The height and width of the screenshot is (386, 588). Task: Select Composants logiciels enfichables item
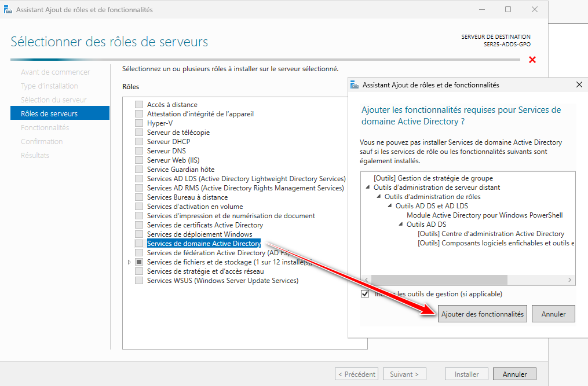click(496, 243)
